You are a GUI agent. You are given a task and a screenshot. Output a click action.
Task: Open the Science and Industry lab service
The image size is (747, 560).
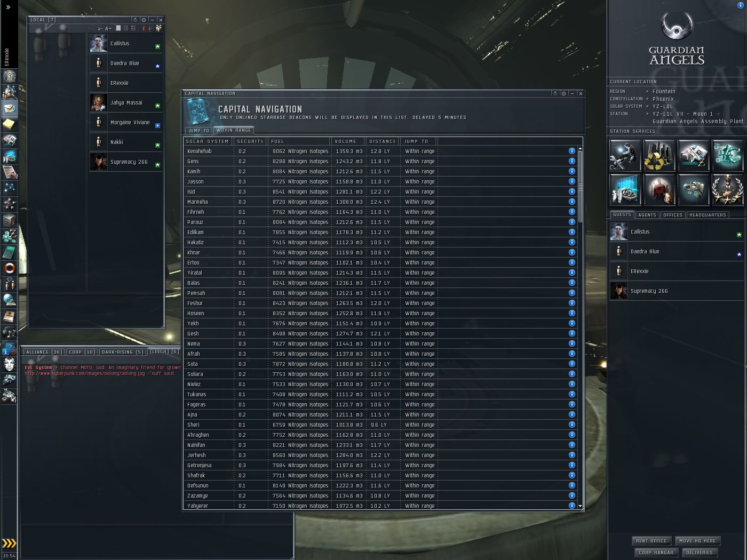coord(625,189)
